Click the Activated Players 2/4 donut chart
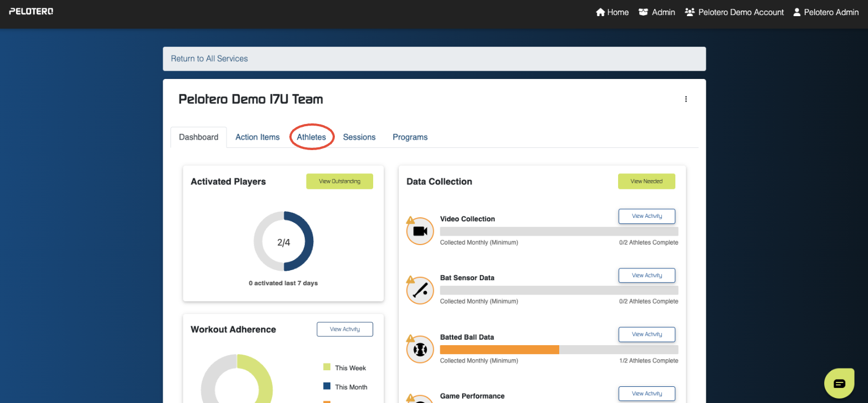 [284, 242]
